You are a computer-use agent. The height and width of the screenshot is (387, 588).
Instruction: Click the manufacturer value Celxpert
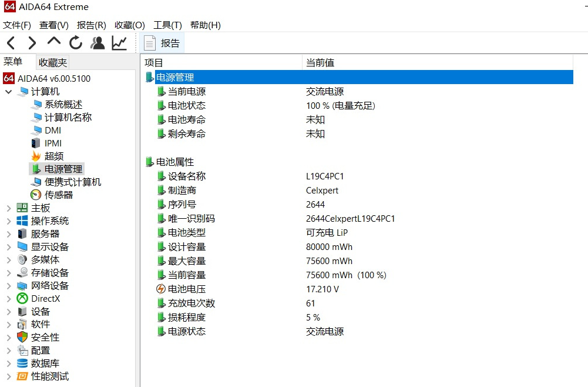click(x=322, y=191)
